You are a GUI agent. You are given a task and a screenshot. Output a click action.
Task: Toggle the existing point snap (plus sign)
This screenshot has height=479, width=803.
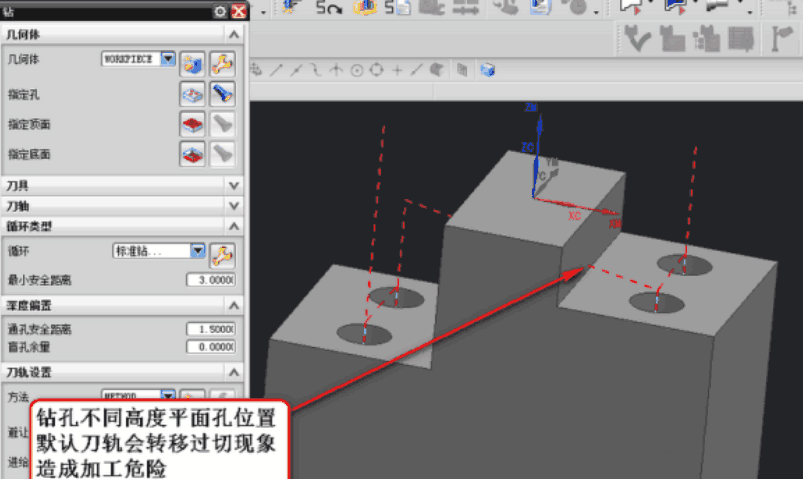[397, 70]
